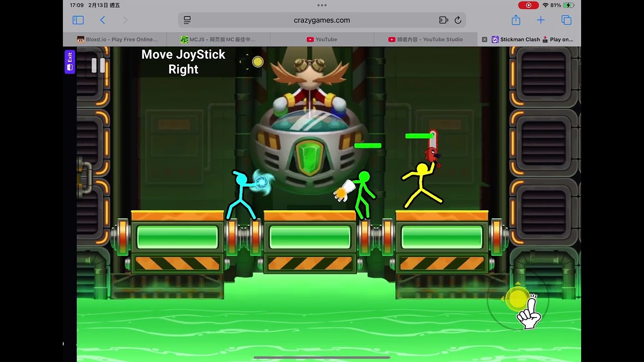644x362 pixels.
Task: Go back to the previous page
Action: [103, 20]
